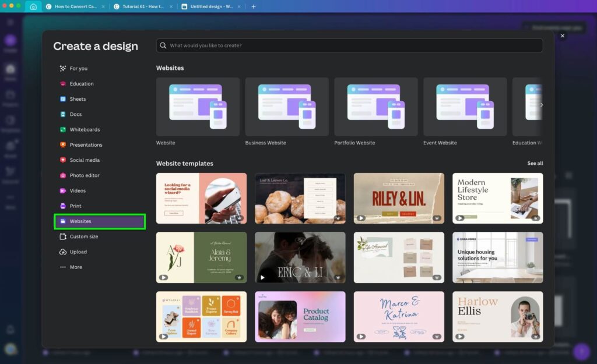
Task: Select the Business Website design type
Action: (x=287, y=107)
